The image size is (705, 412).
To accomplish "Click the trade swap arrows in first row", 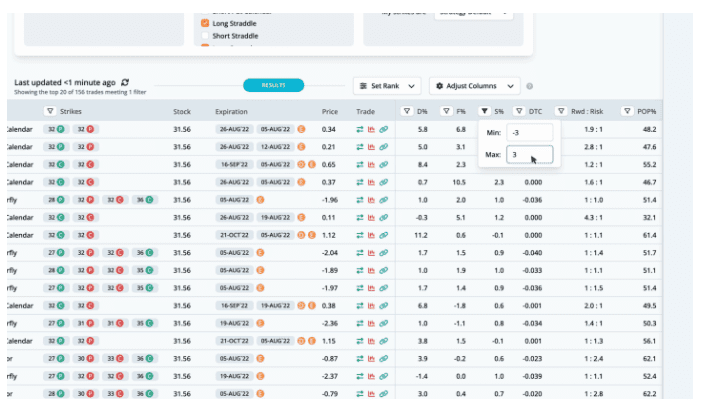I will (x=360, y=130).
